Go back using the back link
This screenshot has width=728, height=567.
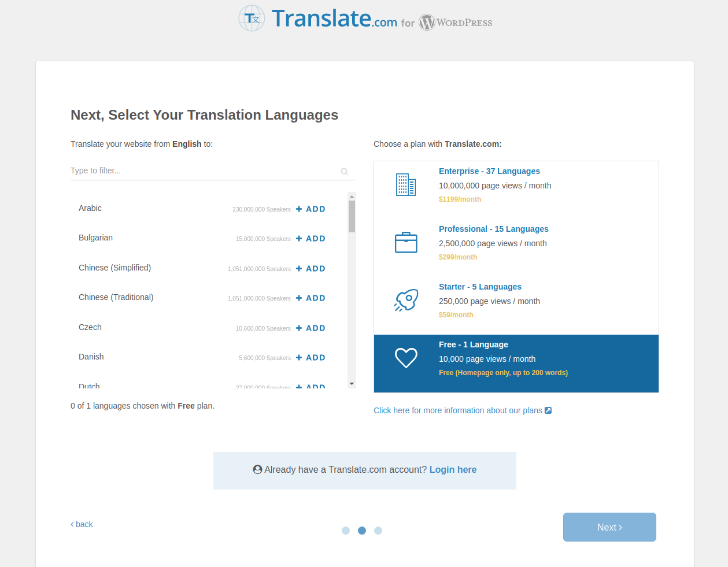82,524
